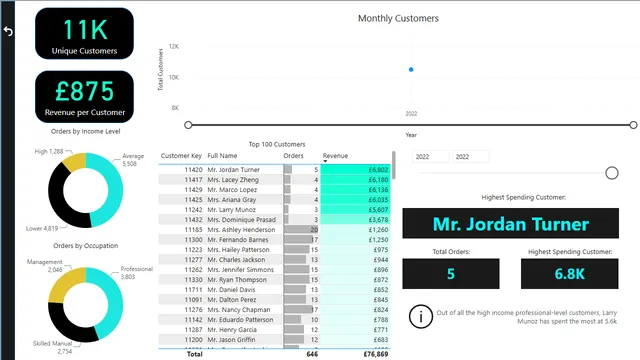Image resolution: width=640 pixels, height=360 pixels.
Task: Sort by Customer Key column header
Action: point(181,156)
